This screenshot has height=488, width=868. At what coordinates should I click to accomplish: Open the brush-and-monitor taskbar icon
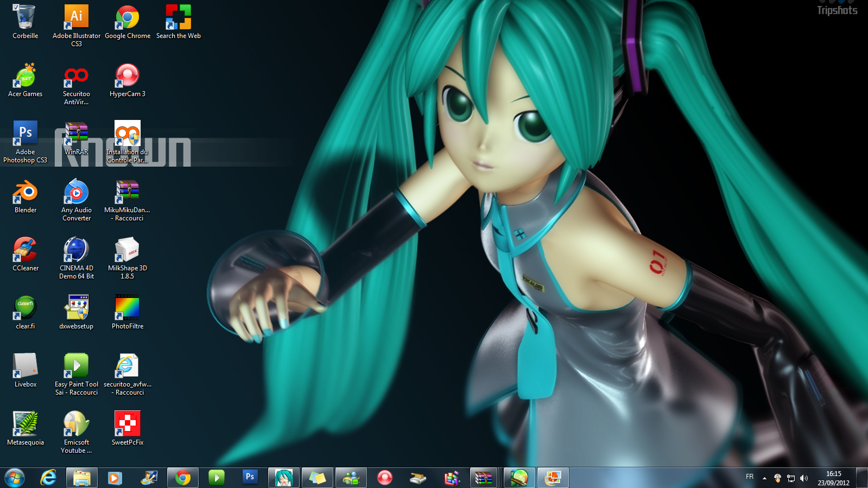pyautogui.click(x=149, y=478)
